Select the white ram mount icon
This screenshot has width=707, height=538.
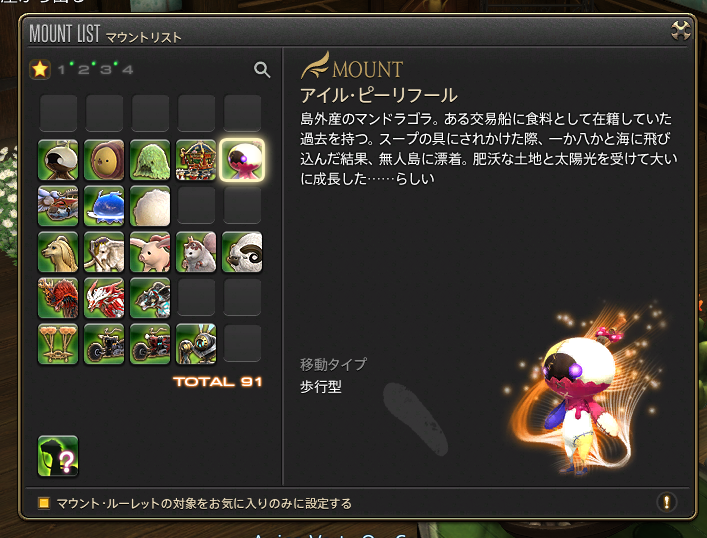[x=242, y=252]
